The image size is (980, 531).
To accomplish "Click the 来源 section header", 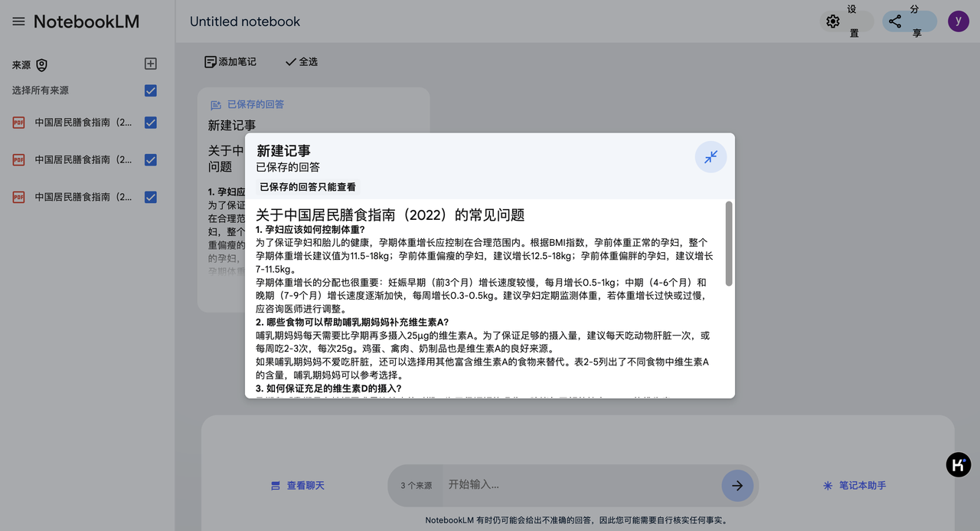I will tap(21, 65).
